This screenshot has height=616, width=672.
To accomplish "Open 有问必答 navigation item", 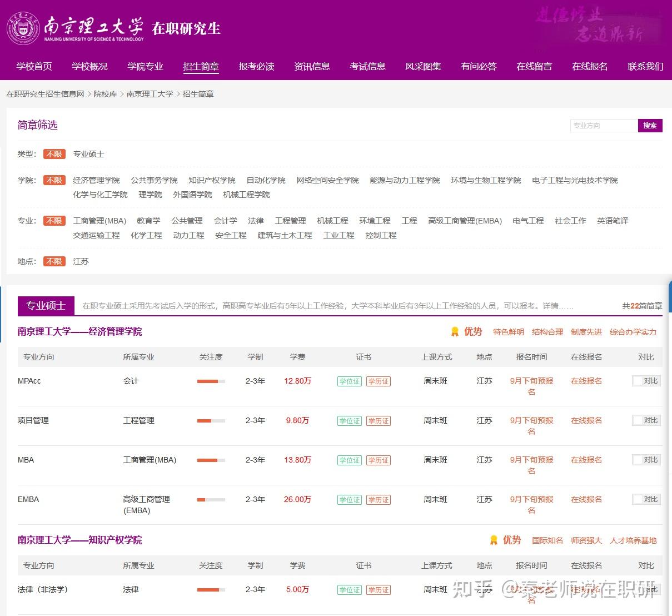I will point(479,66).
